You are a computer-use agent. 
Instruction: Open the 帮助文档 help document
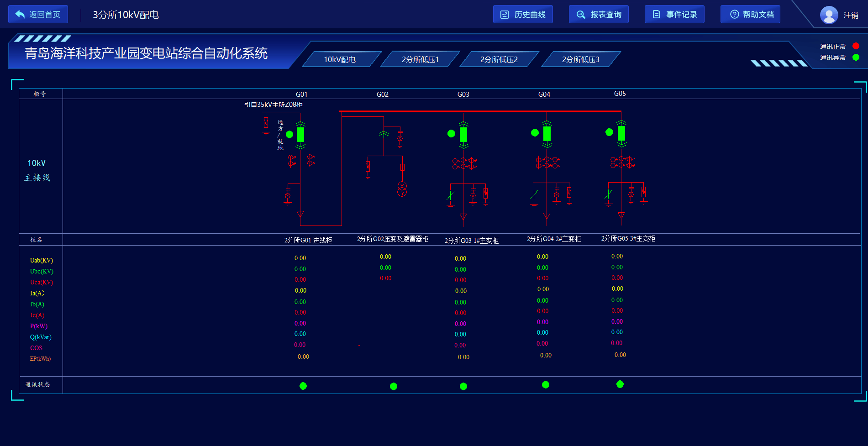(750, 14)
